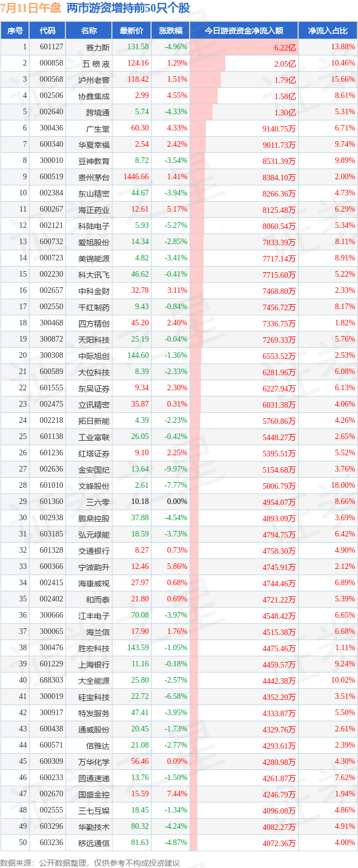Select stock name 圆通速递
The image size is (358, 868).
pos(94,778)
